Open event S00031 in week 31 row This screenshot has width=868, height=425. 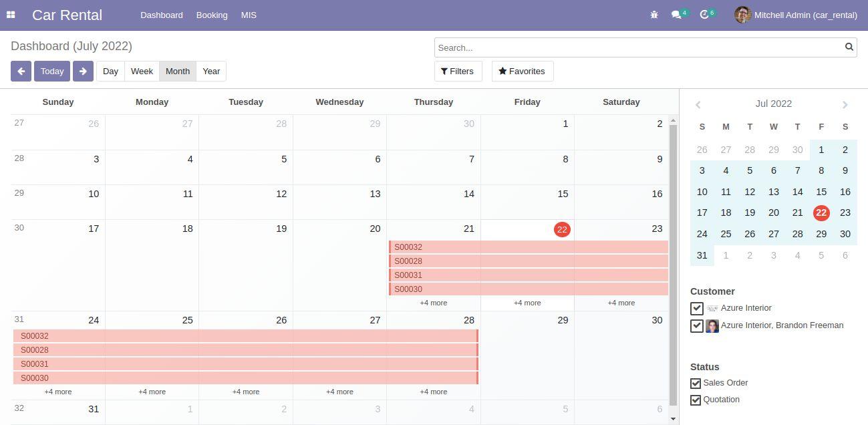[x=246, y=364]
